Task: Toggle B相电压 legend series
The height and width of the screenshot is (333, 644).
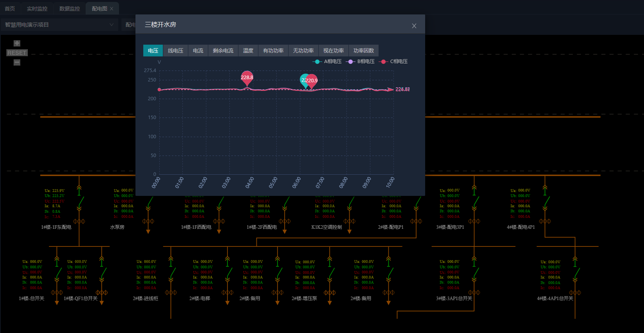Action: click(360, 62)
